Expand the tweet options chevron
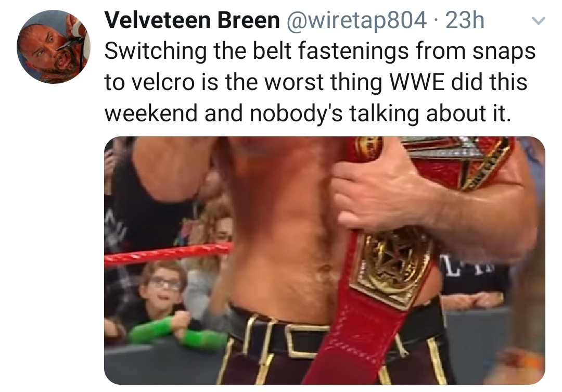Image resolution: width=562 pixels, height=392 pixels. tap(538, 21)
